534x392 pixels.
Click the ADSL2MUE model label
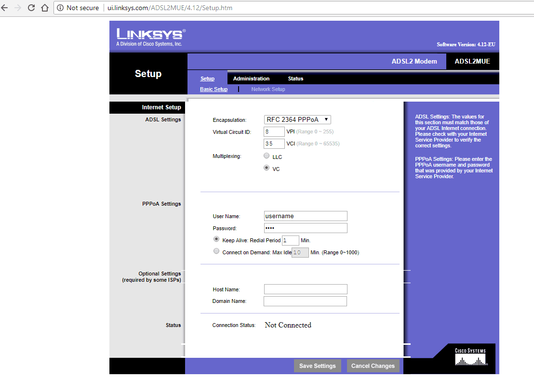click(472, 61)
